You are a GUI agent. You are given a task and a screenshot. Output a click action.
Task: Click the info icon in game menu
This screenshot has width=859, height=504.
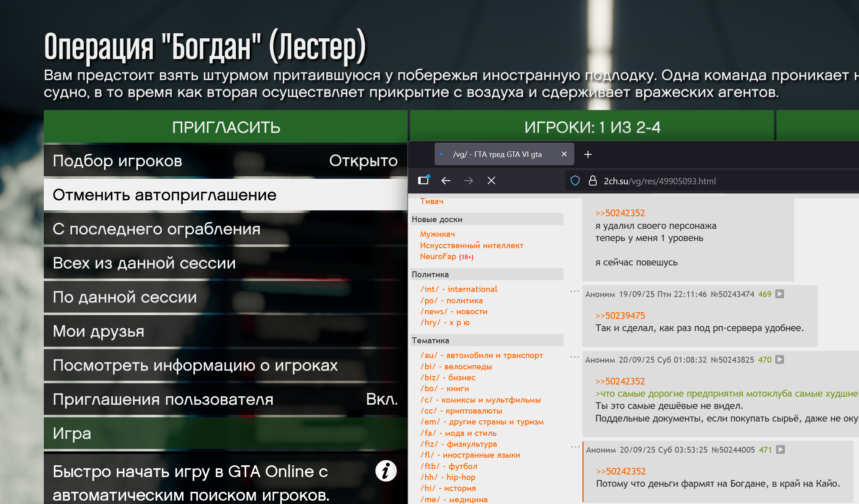[x=386, y=471]
